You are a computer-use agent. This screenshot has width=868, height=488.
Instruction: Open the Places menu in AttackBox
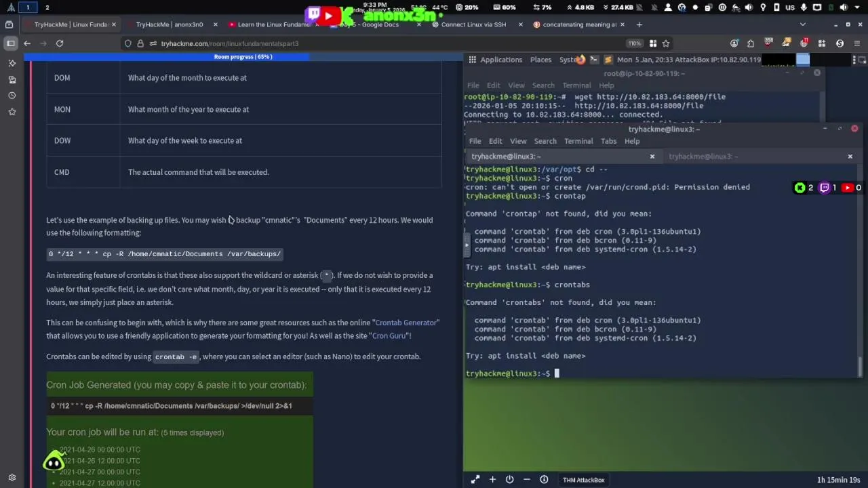[540, 60]
